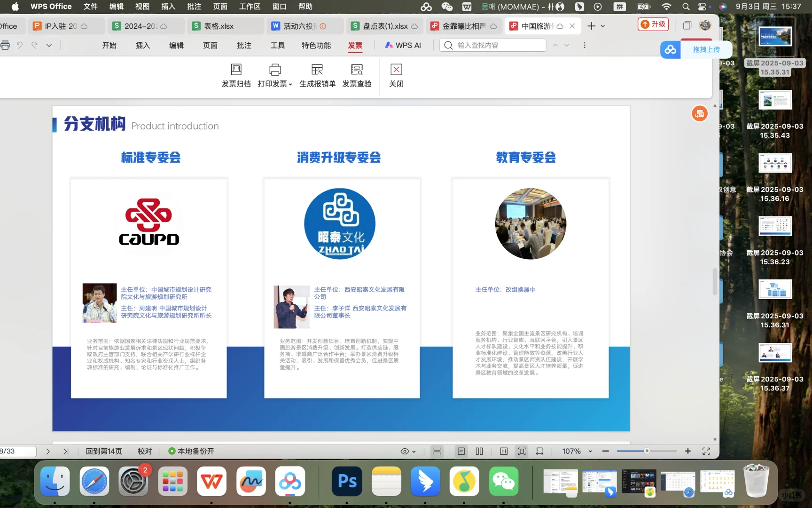Open 发票归档 (invoice archive) tool
The width and height of the screenshot is (812, 508).
tap(236, 75)
